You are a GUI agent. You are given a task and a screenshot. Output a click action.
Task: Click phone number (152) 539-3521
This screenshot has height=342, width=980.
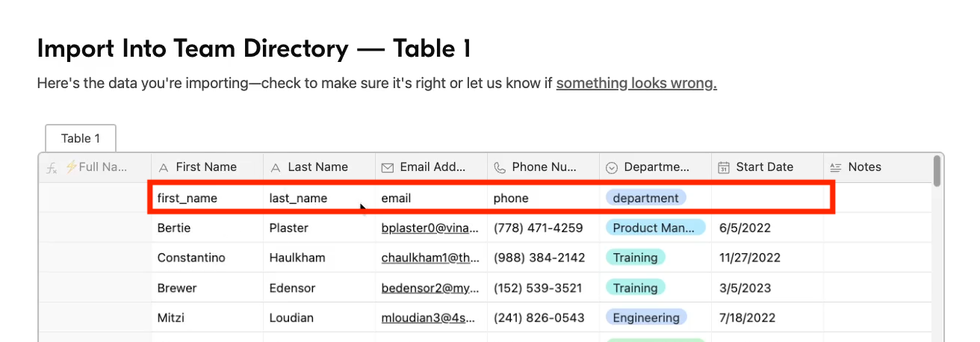coord(539,287)
